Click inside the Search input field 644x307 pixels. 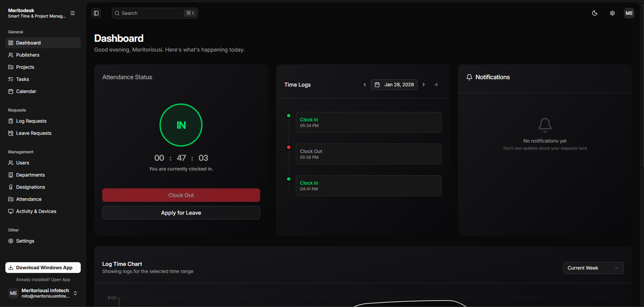[151, 13]
